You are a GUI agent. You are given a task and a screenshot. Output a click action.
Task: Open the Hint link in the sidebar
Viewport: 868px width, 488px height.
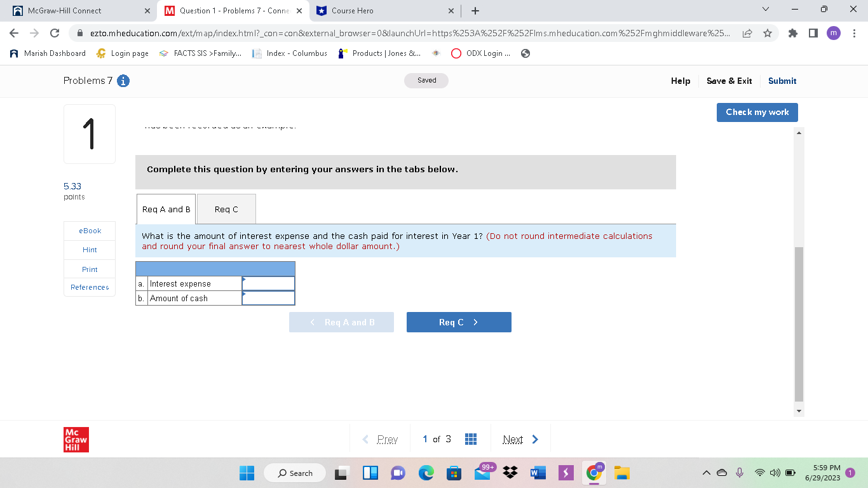(x=89, y=250)
